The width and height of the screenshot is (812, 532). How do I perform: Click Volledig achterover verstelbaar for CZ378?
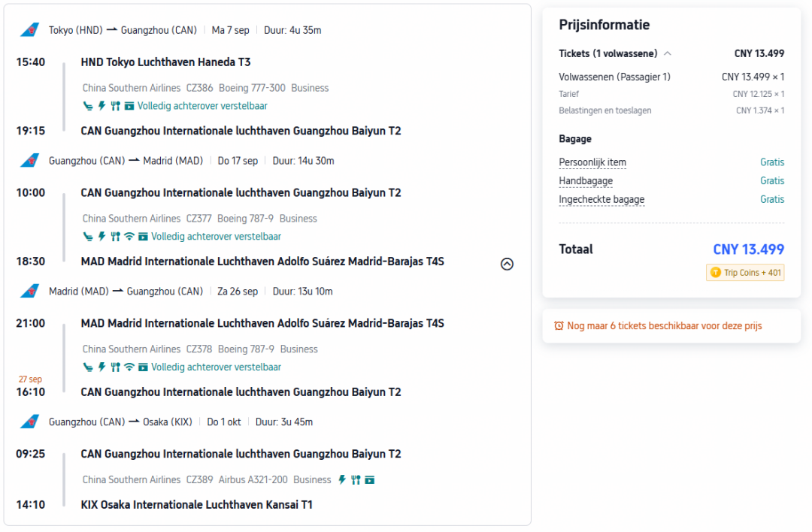tap(216, 367)
